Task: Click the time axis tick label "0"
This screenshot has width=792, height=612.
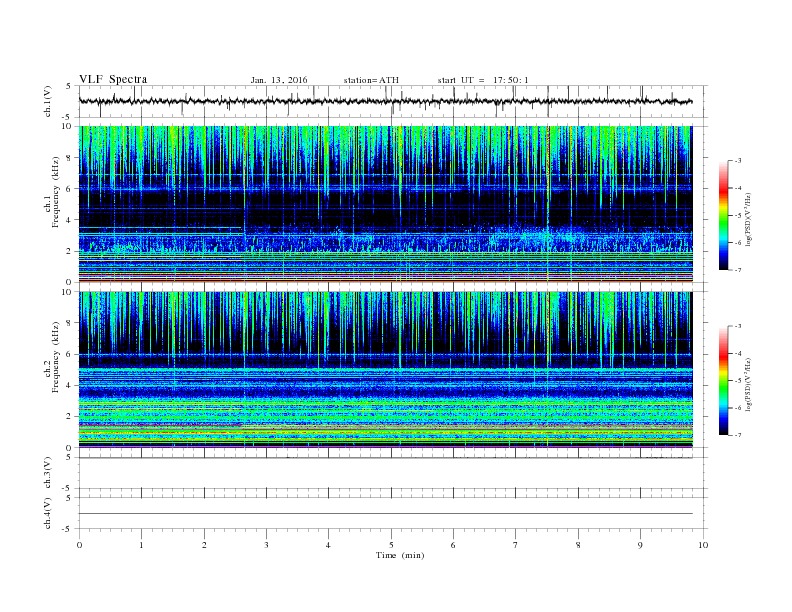Action: click(x=79, y=545)
